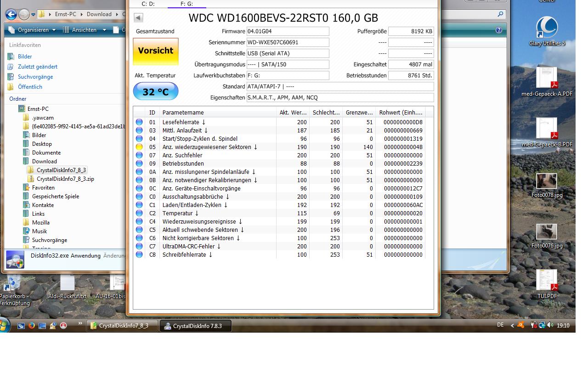Click the CrystalDiskInfo7_8_3 taskbar button
Screen dimensions: 588x368
point(123,326)
